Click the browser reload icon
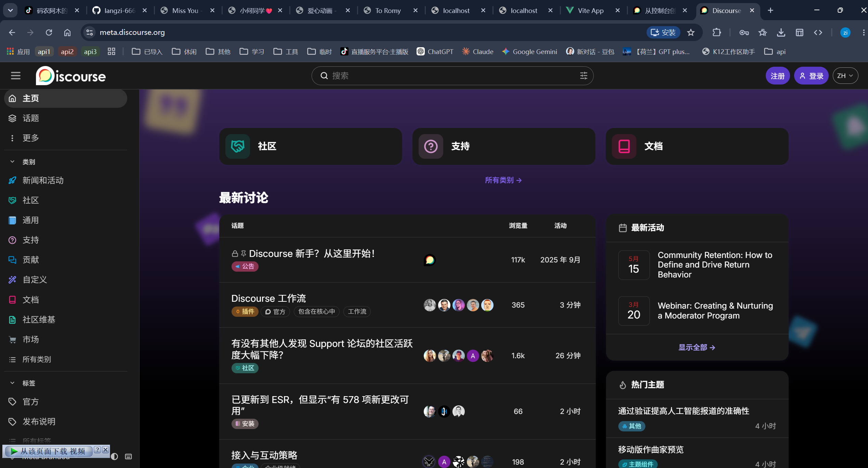 tap(49, 32)
